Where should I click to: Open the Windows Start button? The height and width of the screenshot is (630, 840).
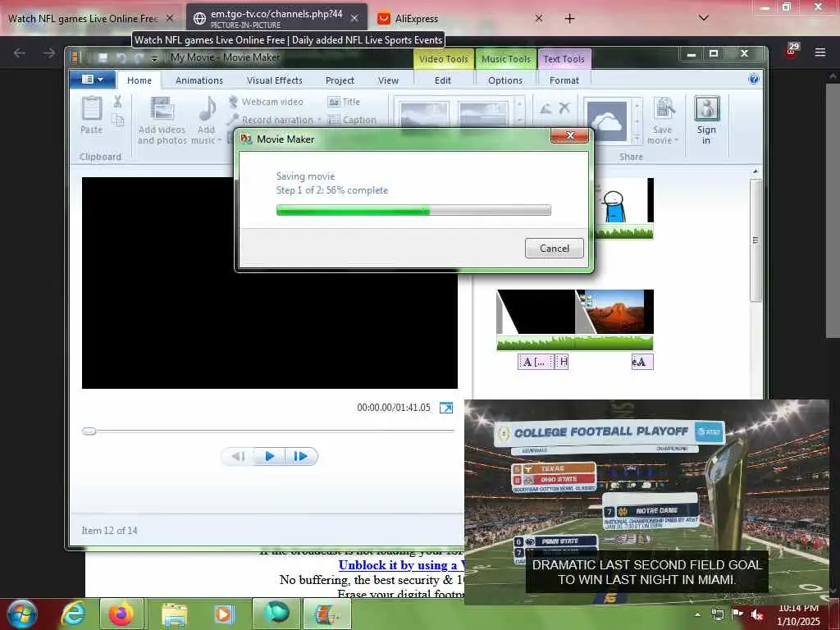pos(21,614)
